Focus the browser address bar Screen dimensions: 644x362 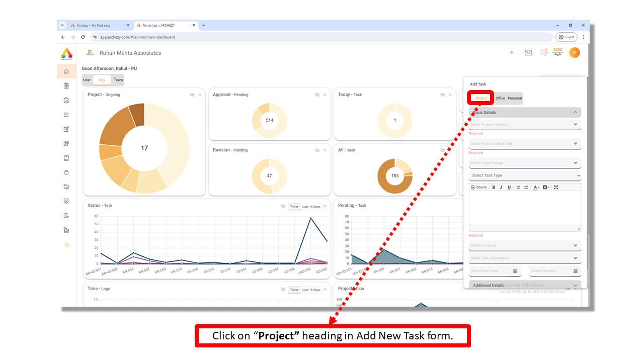tap(322, 37)
